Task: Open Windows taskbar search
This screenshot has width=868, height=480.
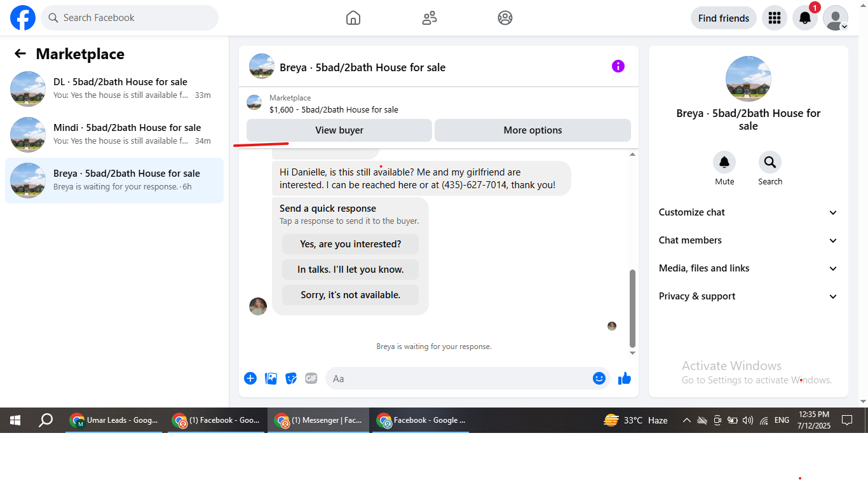Action: click(46, 420)
